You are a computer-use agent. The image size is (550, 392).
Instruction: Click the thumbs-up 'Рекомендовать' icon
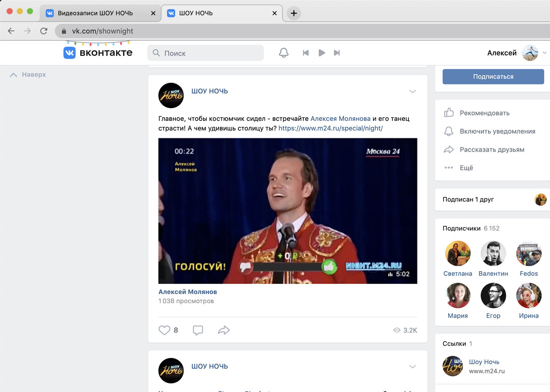(449, 113)
